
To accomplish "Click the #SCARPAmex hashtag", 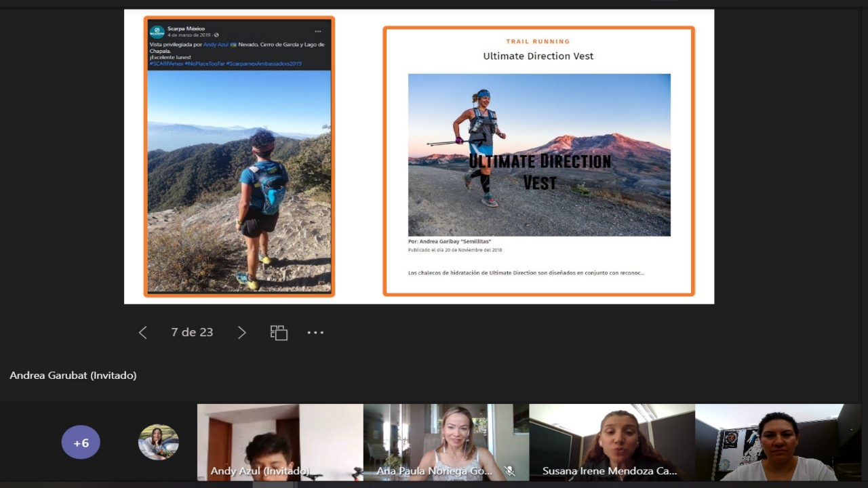I will (166, 64).
